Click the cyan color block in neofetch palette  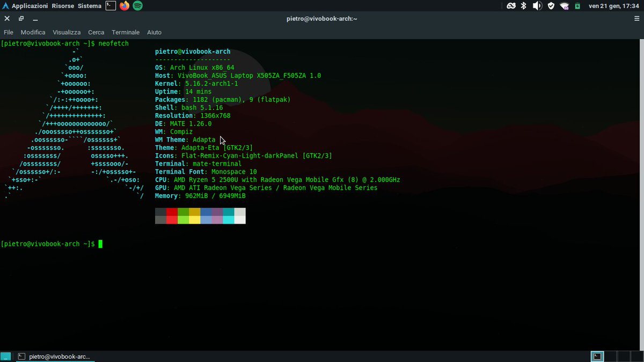pyautogui.click(x=228, y=212)
